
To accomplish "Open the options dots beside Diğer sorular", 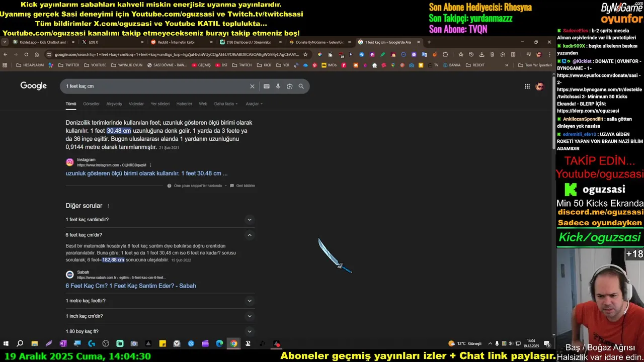I will pyautogui.click(x=108, y=206).
